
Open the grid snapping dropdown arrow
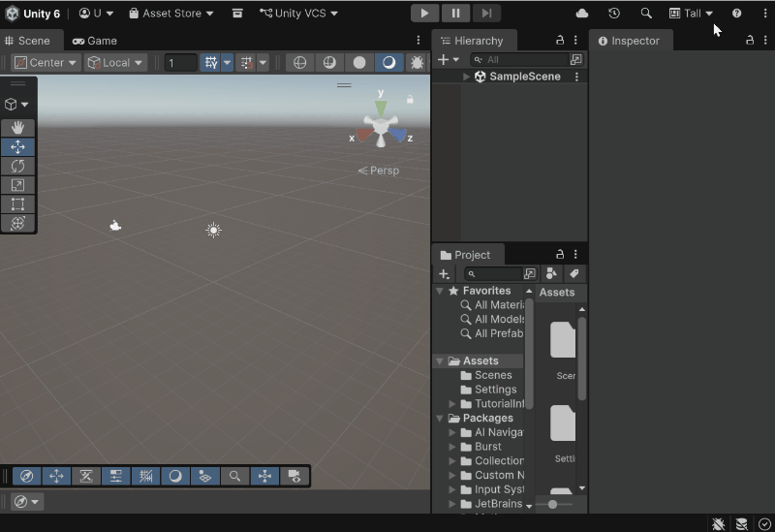[228, 63]
